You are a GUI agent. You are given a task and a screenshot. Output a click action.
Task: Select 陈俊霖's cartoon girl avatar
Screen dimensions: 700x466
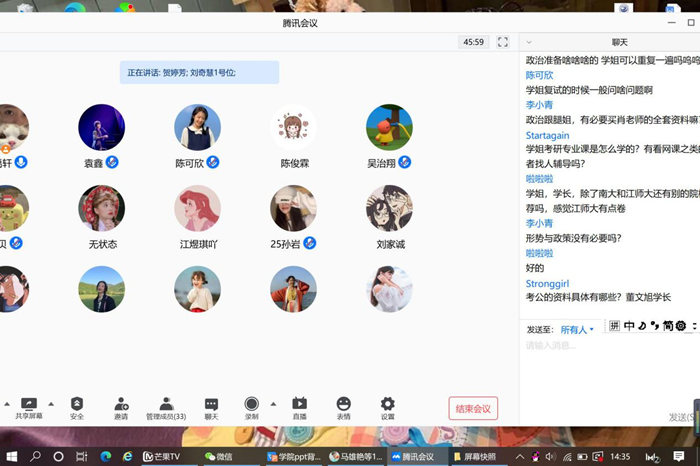click(x=293, y=127)
